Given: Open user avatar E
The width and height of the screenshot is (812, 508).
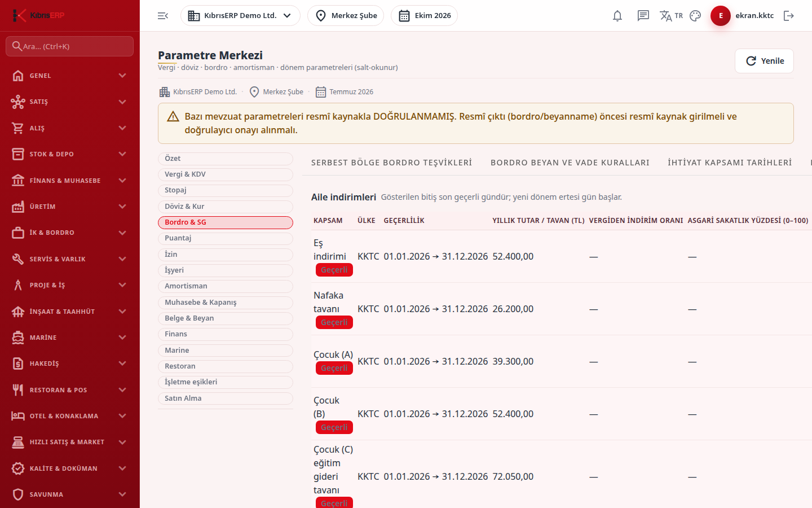Looking at the screenshot, I should 721,16.
